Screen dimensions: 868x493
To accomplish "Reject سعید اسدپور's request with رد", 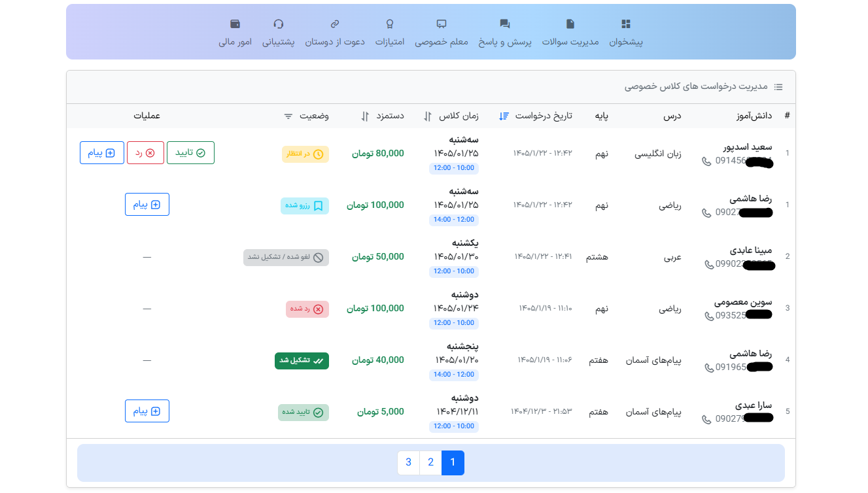I will pyautogui.click(x=145, y=153).
